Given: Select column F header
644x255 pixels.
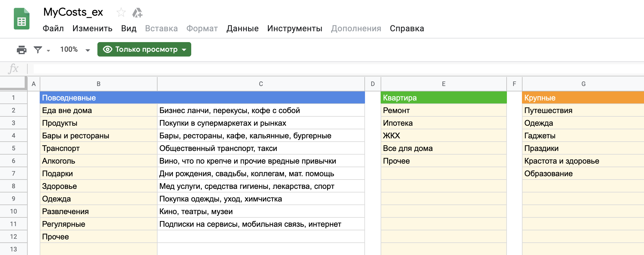Looking at the screenshot, I should pyautogui.click(x=514, y=84).
